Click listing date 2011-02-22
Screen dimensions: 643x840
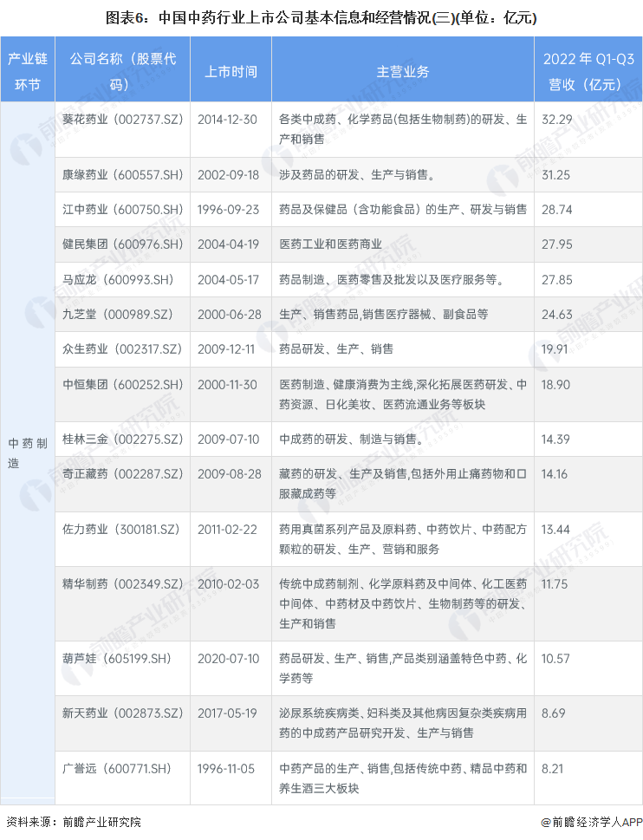pos(228,530)
